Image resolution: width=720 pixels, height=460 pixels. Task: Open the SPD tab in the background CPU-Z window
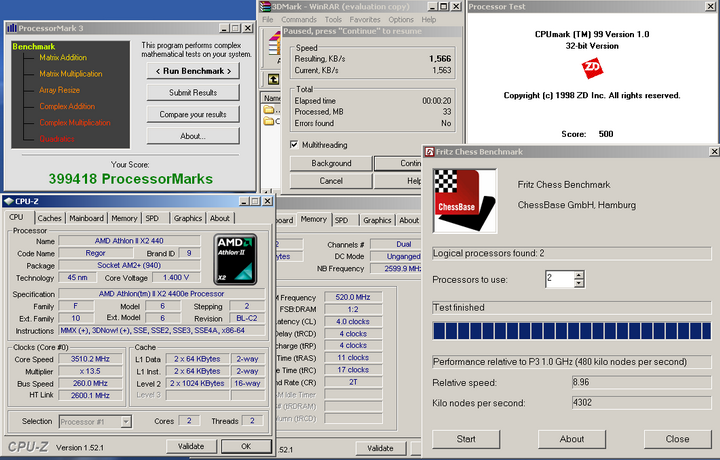point(341,220)
